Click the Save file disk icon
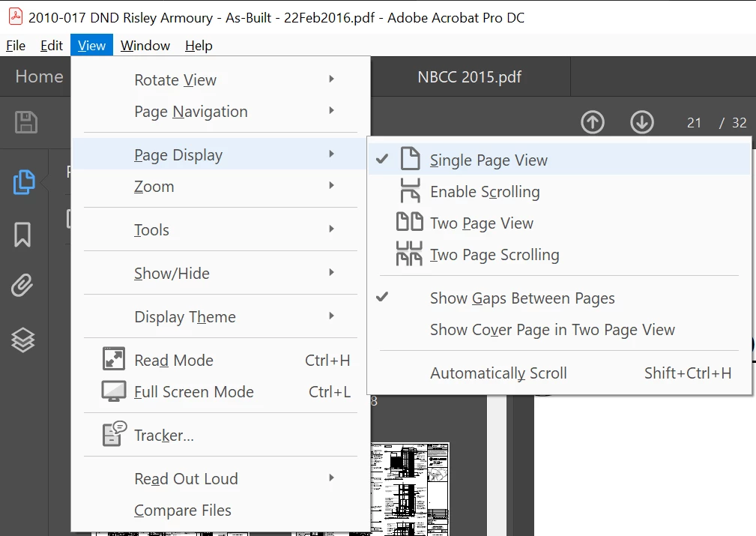Image resolution: width=756 pixels, height=536 pixels. coord(26,122)
